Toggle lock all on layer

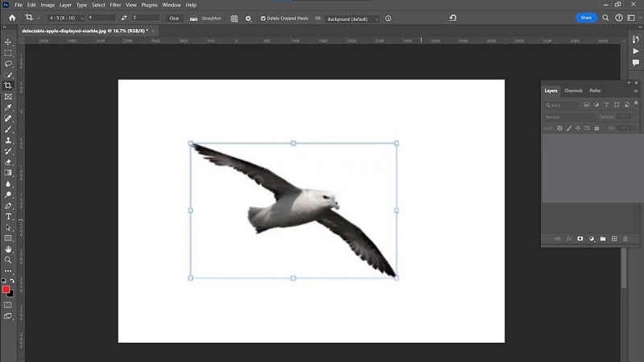[x=597, y=128]
